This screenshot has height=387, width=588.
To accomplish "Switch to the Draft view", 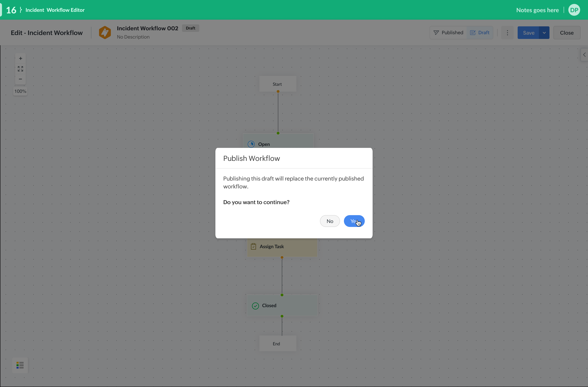I will [480, 33].
